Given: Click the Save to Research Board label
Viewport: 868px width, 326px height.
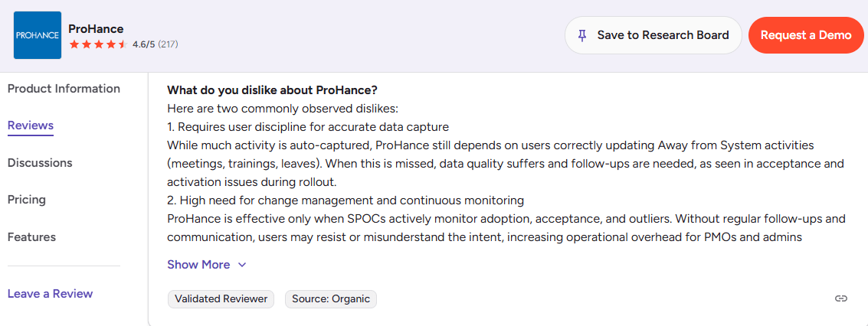Looking at the screenshot, I should (x=663, y=35).
